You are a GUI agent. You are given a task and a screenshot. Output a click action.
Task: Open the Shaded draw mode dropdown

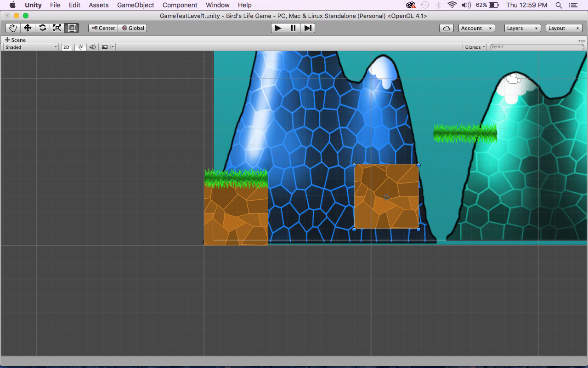[x=30, y=46]
